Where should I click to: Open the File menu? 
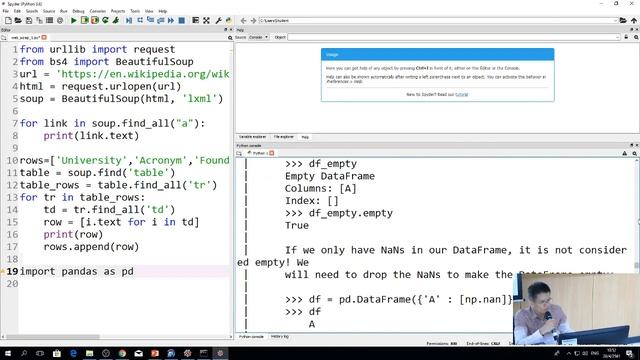(5, 11)
